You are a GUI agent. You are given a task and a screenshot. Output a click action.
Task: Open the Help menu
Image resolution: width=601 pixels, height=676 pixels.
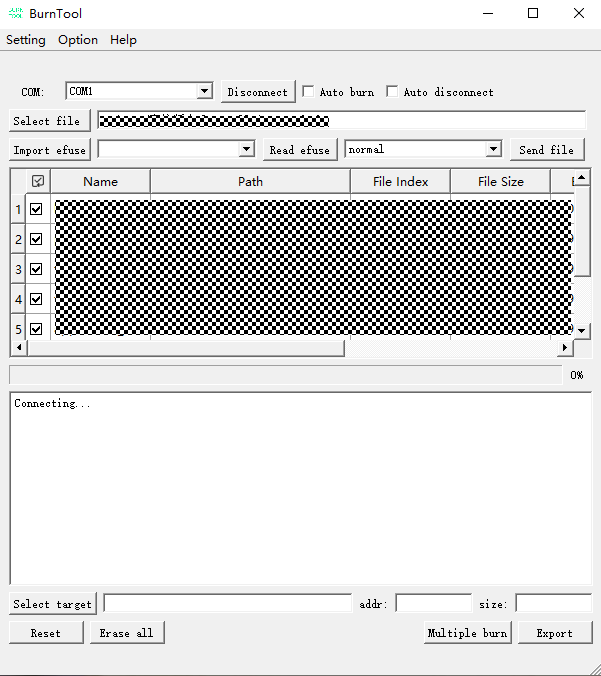(123, 40)
